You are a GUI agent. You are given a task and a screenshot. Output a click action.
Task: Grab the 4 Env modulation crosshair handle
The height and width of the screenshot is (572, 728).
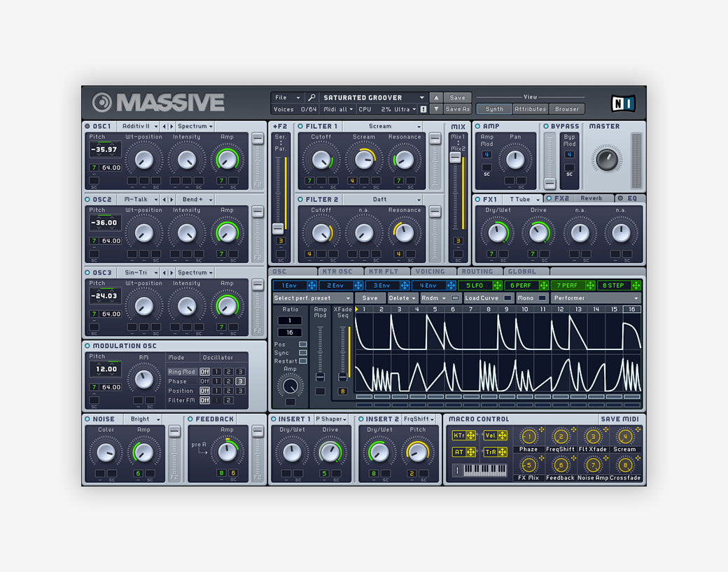pos(451,286)
